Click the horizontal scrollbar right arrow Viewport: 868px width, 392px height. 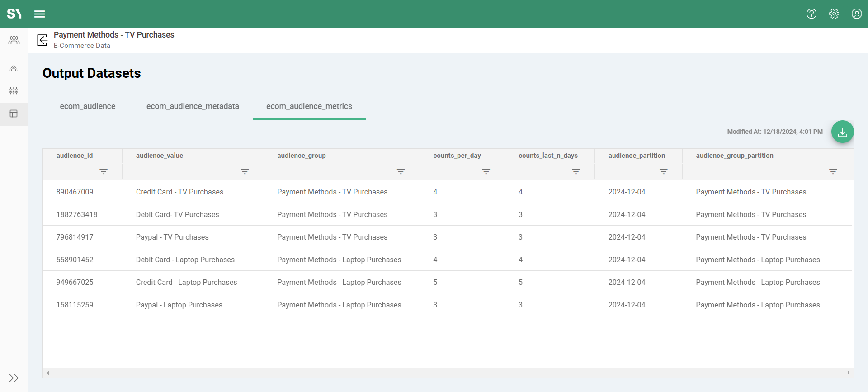pyautogui.click(x=848, y=373)
